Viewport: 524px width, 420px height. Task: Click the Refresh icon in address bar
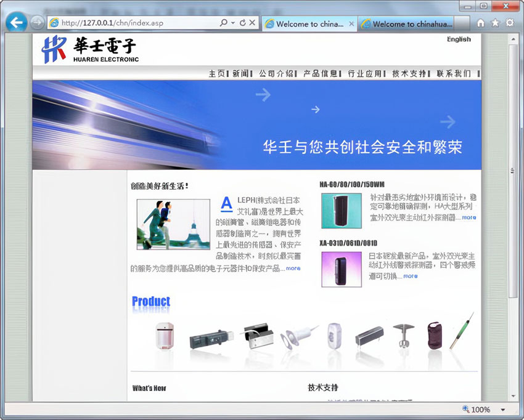pos(243,23)
